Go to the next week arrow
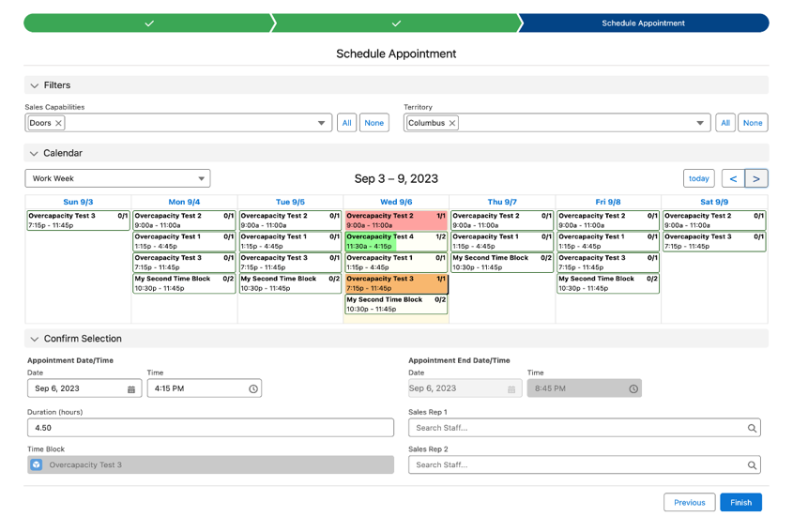Viewport: 793px width, 532px height. 756,178
